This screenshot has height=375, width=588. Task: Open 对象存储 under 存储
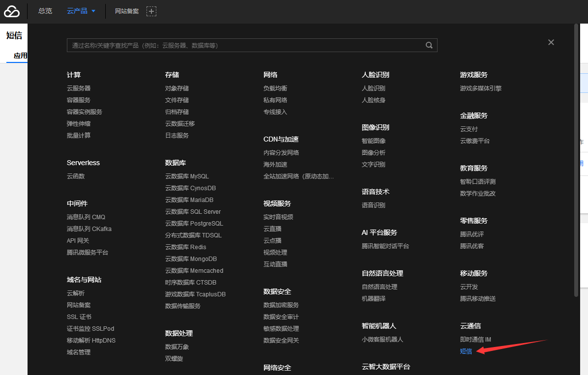tap(177, 88)
